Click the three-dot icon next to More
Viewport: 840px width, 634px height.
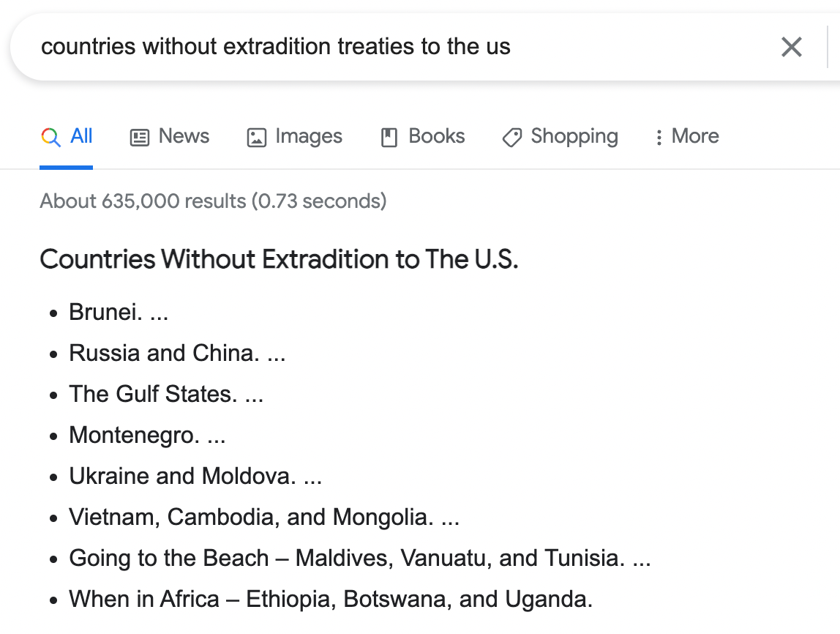pos(659,136)
